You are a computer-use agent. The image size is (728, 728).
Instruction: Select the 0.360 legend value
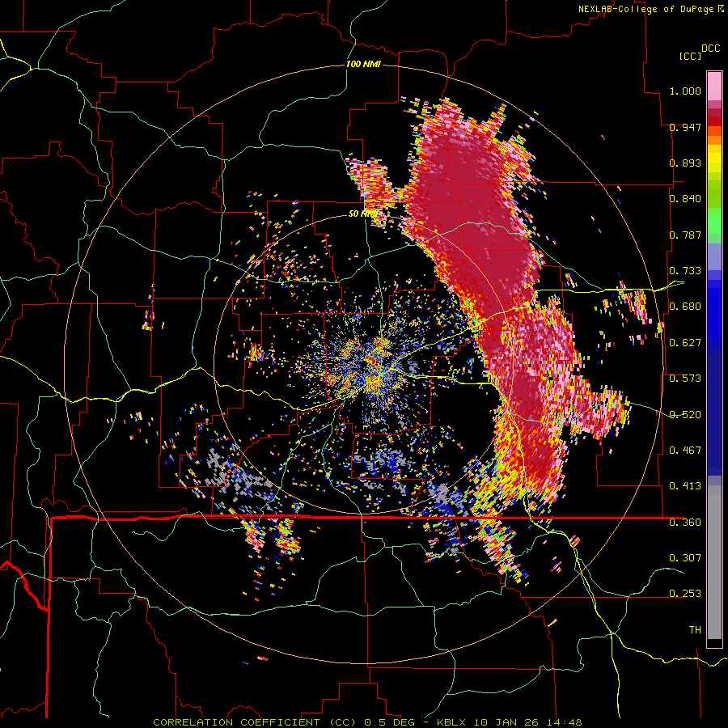click(685, 523)
